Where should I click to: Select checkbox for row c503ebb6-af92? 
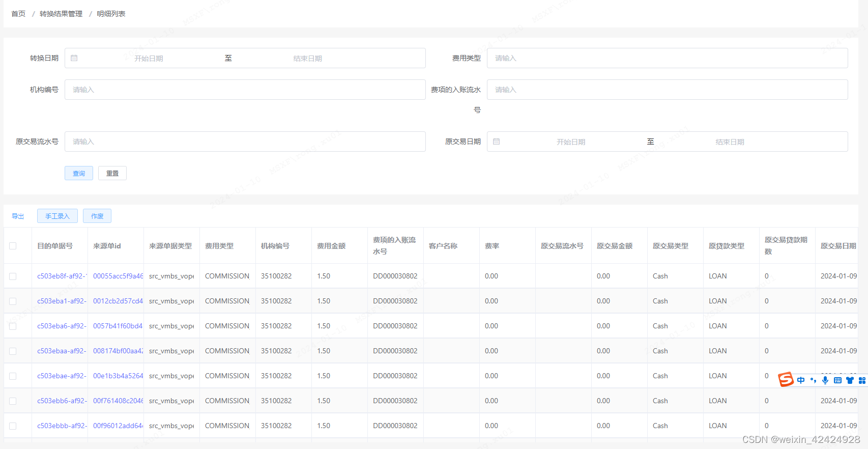pyautogui.click(x=13, y=401)
